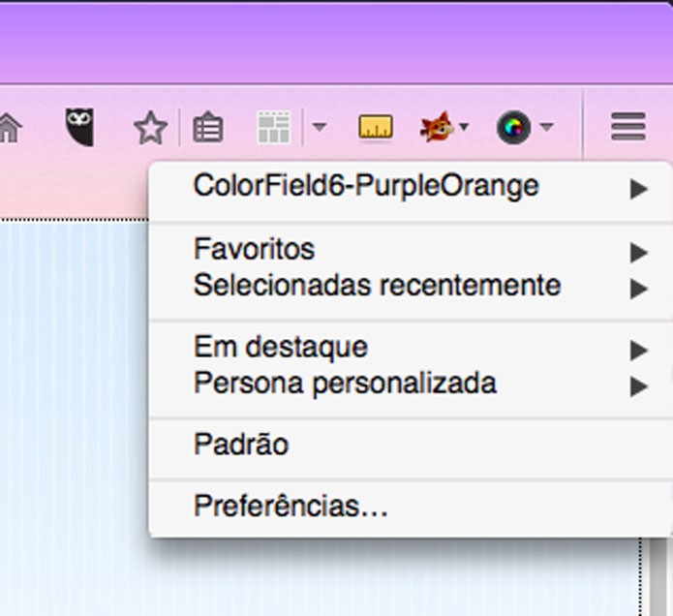Expand dropdown arrow beside grid tiles icon
The height and width of the screenshot is (616, 673).
coord(320,127)
